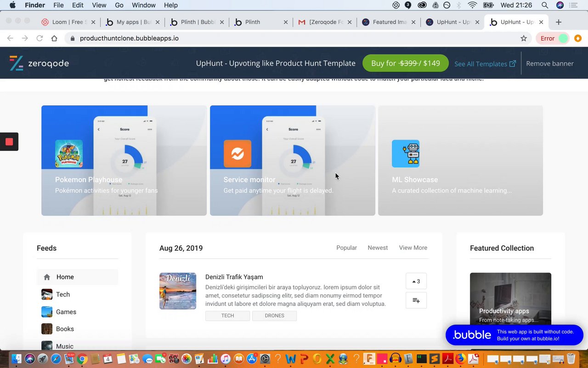Viewport: 588px width, 368px height.
Task: Open the Pokemon Playhouse app icon
Action: (69, 154)
